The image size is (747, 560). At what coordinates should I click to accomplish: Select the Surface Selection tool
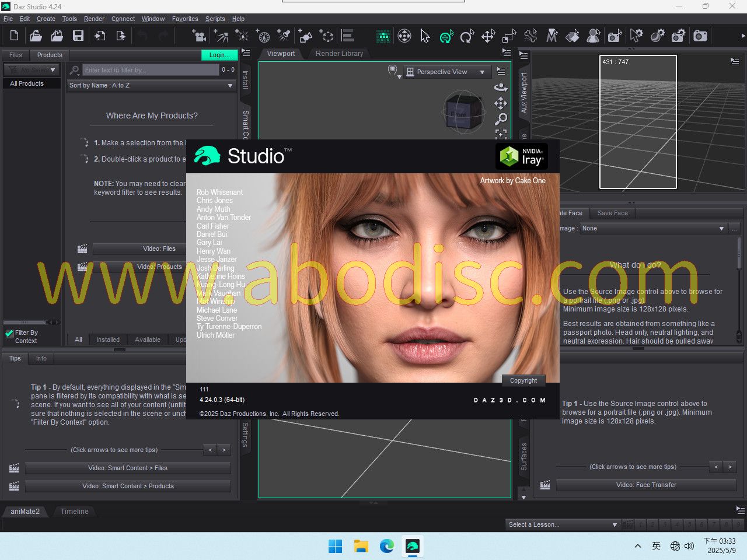coord(573,36)
